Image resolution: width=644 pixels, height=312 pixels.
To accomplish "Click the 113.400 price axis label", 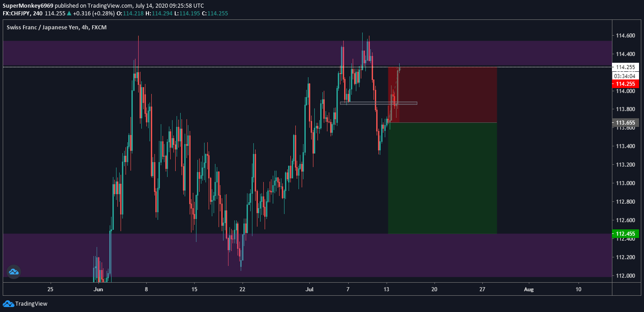I will pos(625,146).
